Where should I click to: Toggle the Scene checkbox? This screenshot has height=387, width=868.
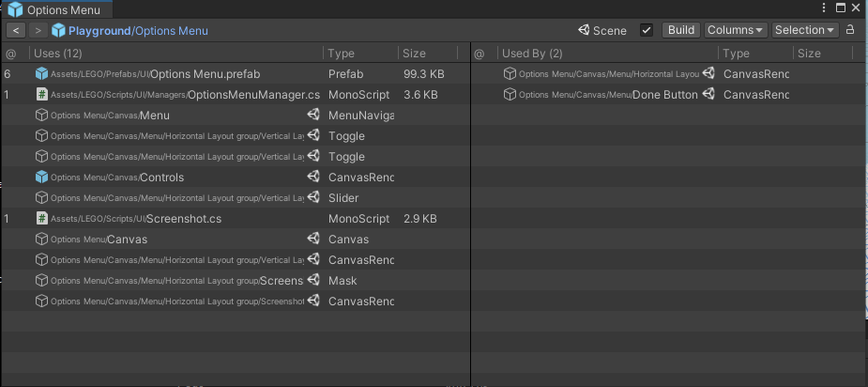click(647, 30)
